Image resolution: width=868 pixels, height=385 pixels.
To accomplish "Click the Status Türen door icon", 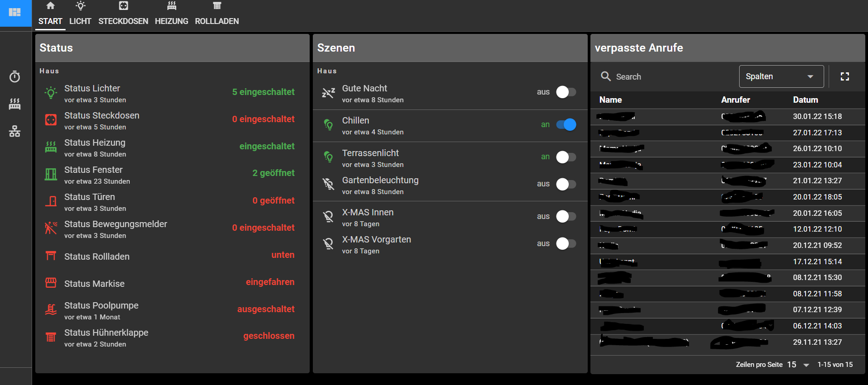I will (51, 201).
